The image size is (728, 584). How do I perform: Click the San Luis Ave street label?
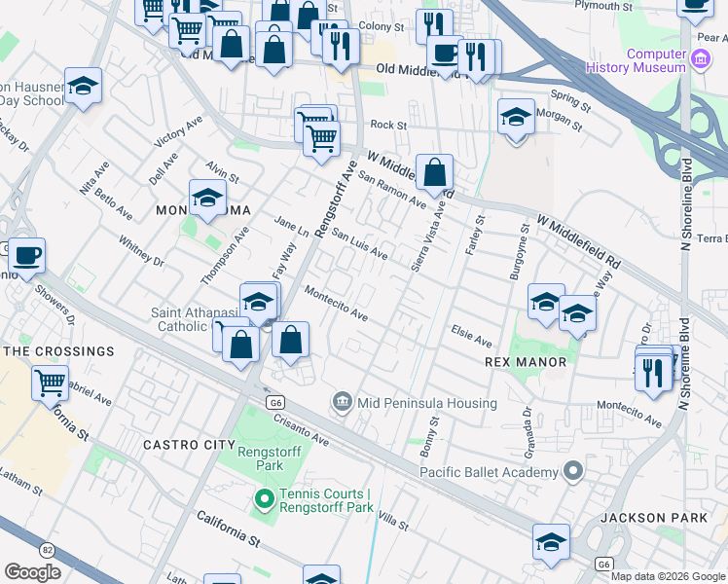360,243
